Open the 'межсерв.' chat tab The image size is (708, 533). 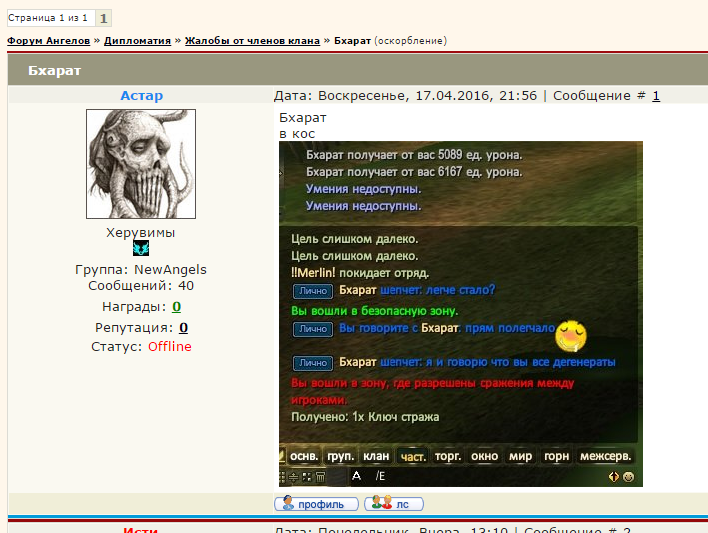point(606,456)
